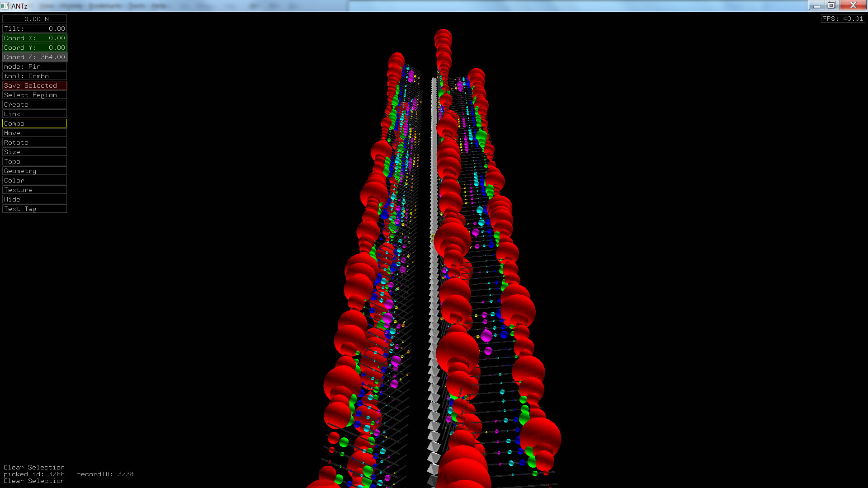Pick the Rotate tool
This screenshot has width=868, height=488.
coord(34,142)
